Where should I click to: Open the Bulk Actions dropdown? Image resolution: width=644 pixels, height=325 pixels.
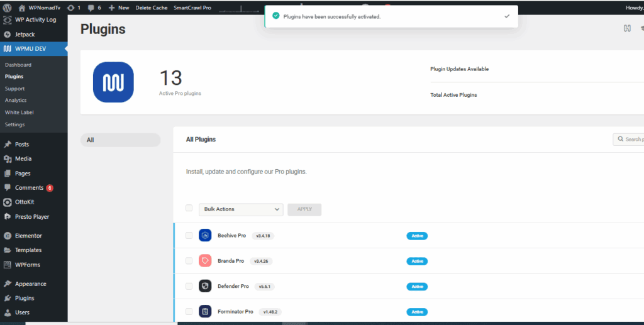pos(241,209)
